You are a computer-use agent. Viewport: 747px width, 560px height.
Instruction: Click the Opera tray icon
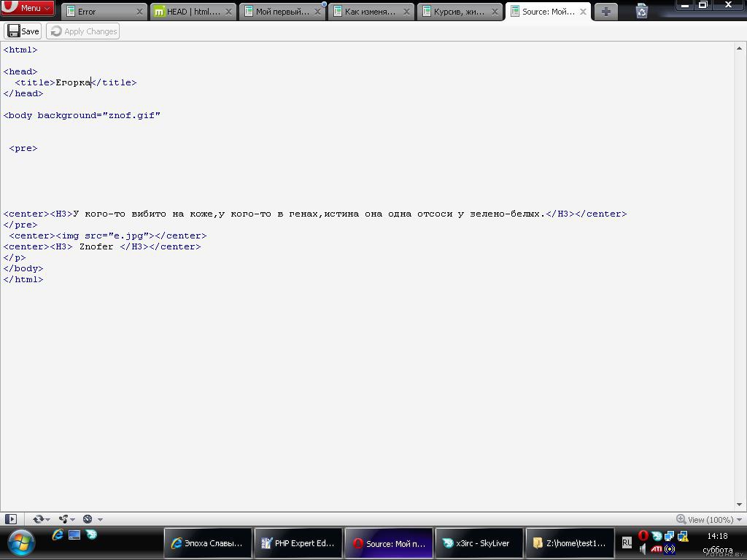(643, 536)
